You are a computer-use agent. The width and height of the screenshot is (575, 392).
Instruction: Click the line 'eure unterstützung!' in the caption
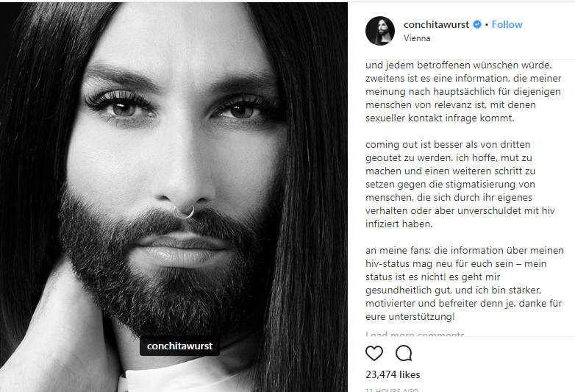click(x=410, y=316)
